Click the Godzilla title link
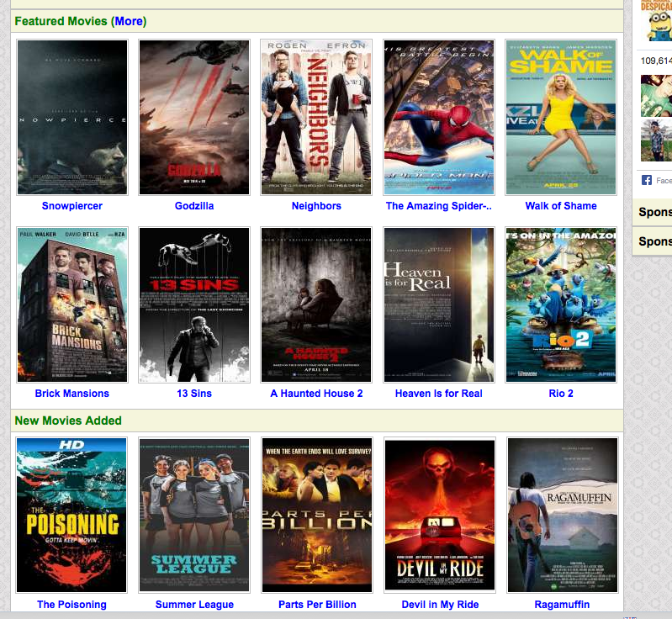This screenshot has height=619, width=672. 194,206
